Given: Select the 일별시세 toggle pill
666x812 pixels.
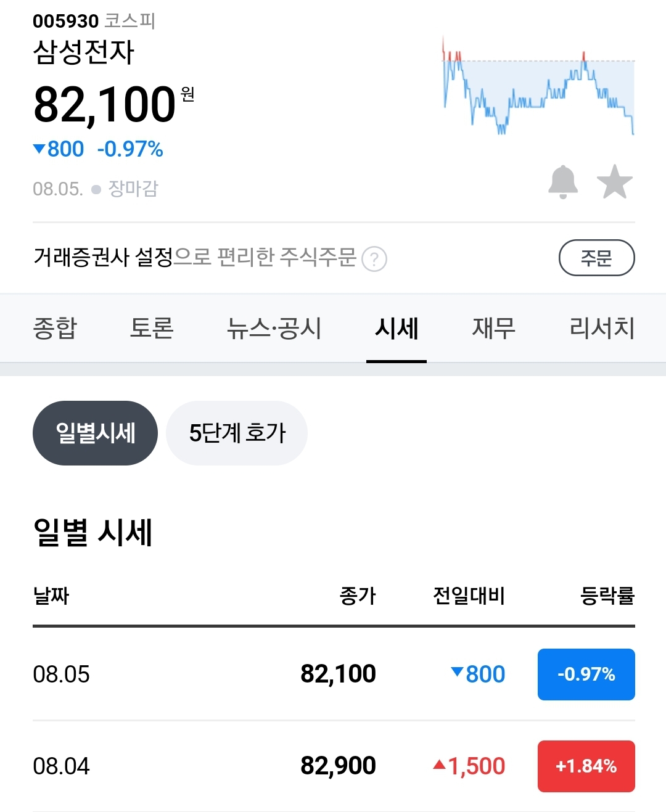Looking at the screenshot, I should point(95,433).
